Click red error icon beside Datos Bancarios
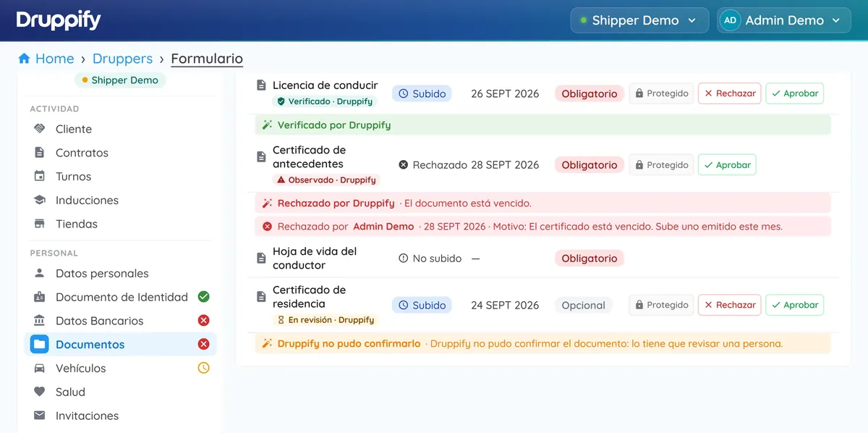This screenshot has height=433, width=868. click(x=204, y=321)
